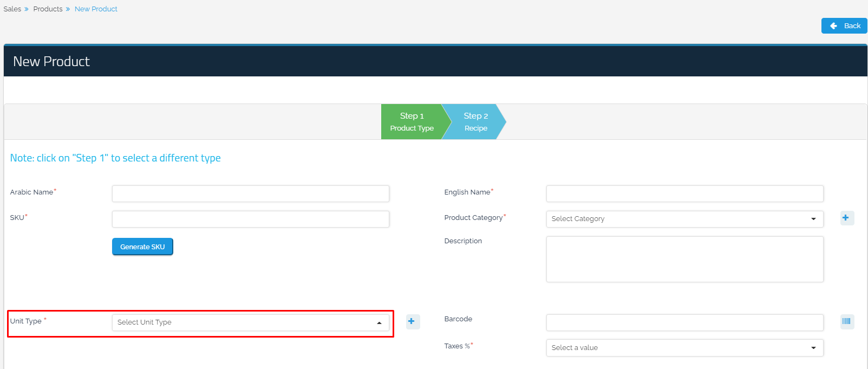Switch to Step 2 Recipe

pos(475,122)
